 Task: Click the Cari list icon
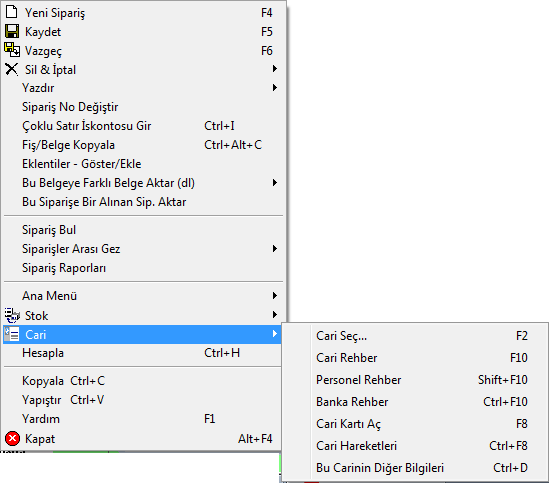point(12,334)
